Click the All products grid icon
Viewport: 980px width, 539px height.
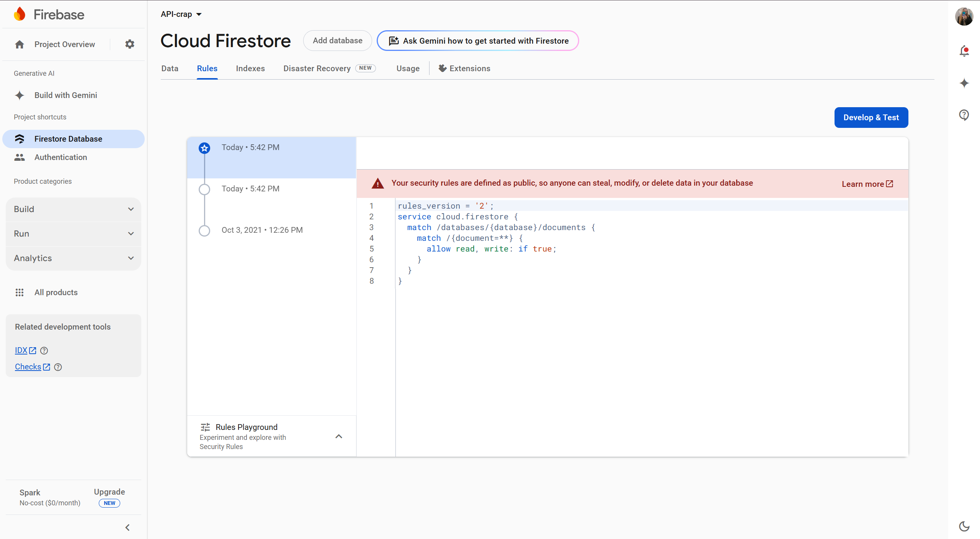coord(20,292)
